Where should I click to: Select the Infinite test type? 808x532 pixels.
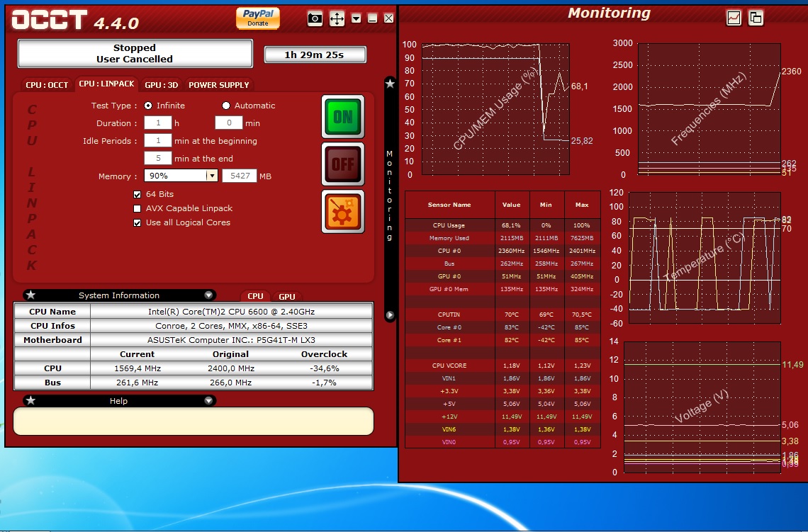tap(148, 106)
